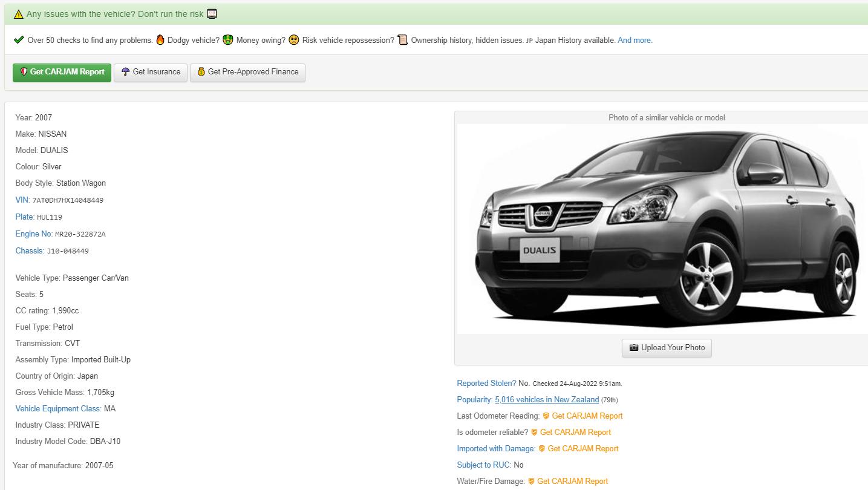Viewport: 868px width, 490px height.
Task: Open Get CARJAM Report link for Imported with Damage
Action: coord(583,449)
